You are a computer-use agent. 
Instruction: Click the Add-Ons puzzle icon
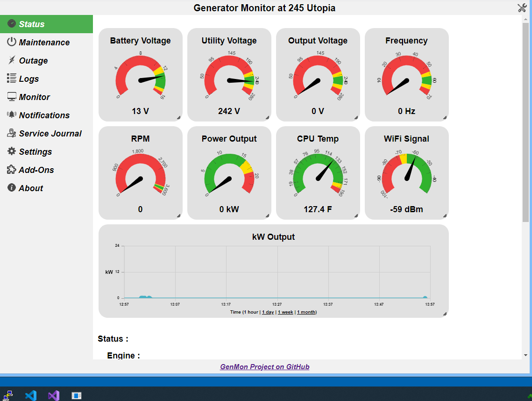point(12,170)
